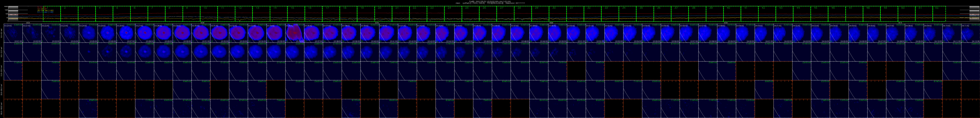Open the 3-6 keV image labeled 03:41:52

tap(407, 33)
